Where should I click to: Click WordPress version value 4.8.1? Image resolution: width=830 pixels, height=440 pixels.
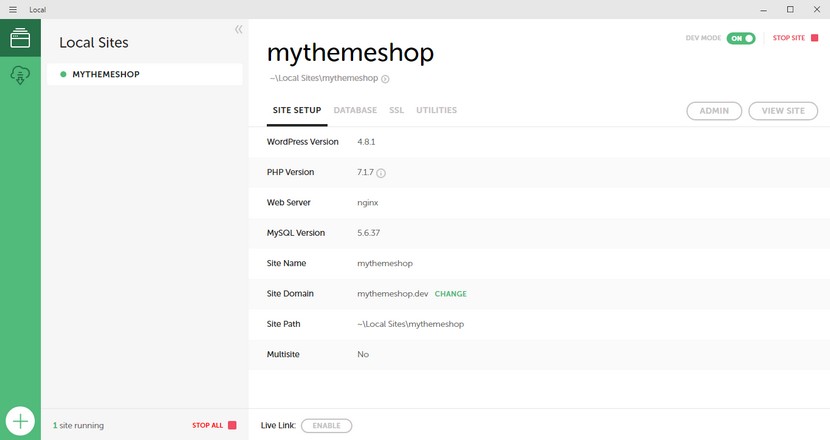[x=366, y=142]
